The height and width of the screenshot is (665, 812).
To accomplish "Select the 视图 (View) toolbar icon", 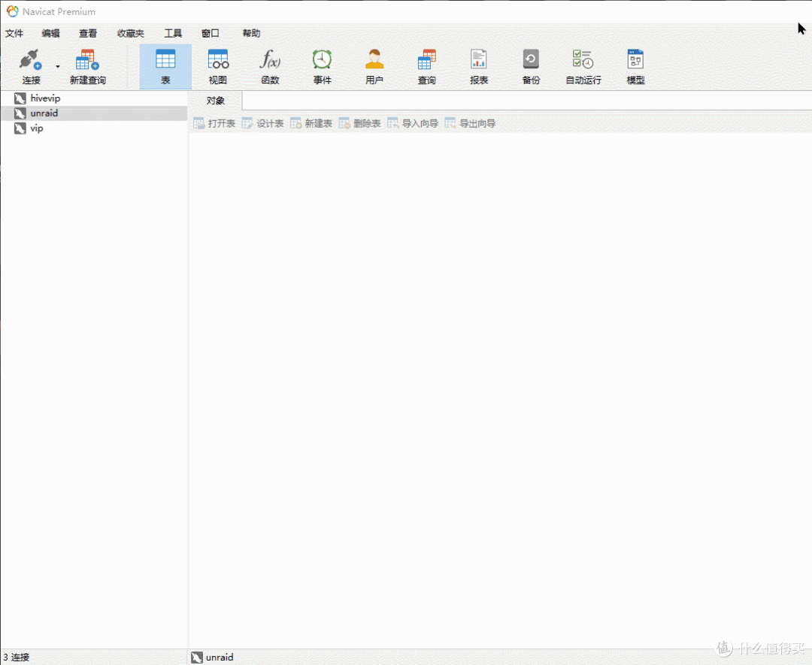I will tap(218, 66).
